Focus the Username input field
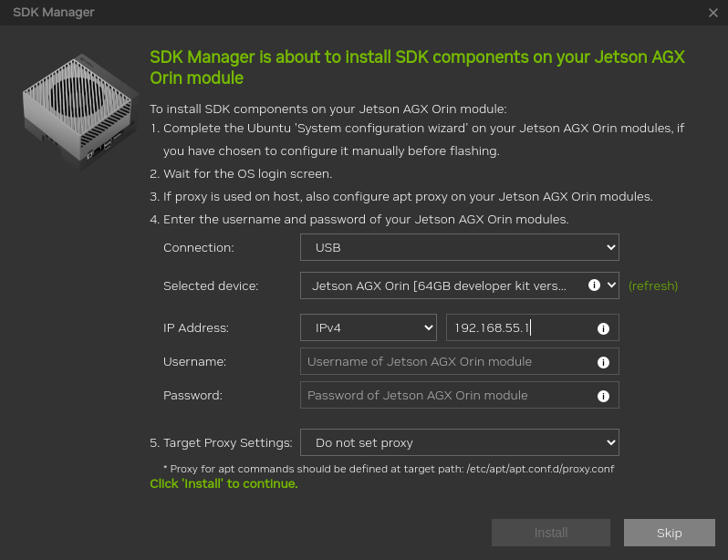Viewport: 728px width, 560px height. (x=447, y=361)
